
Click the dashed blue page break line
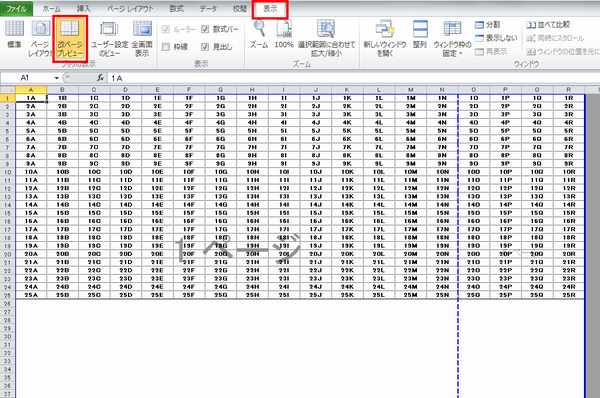pyautogui.click(x=458, y=245)
